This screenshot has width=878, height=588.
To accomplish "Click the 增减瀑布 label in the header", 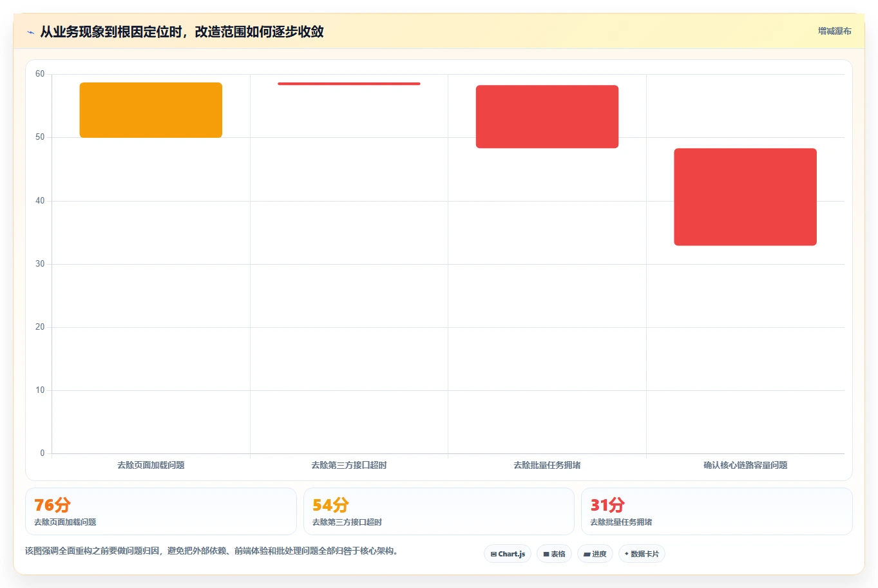I will tap(834, 31).
